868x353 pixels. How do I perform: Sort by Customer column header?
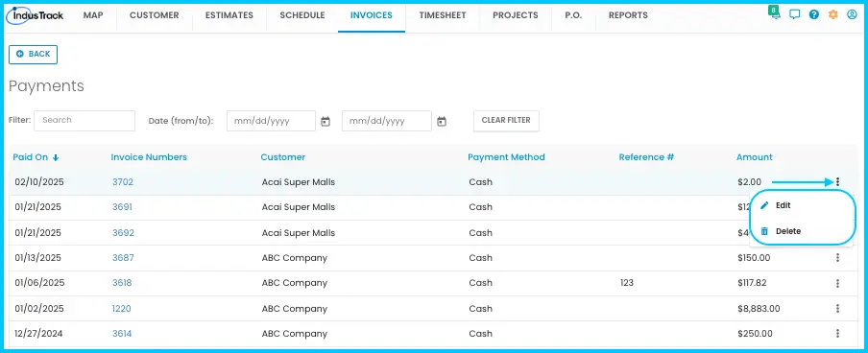[x=283, y=157]
